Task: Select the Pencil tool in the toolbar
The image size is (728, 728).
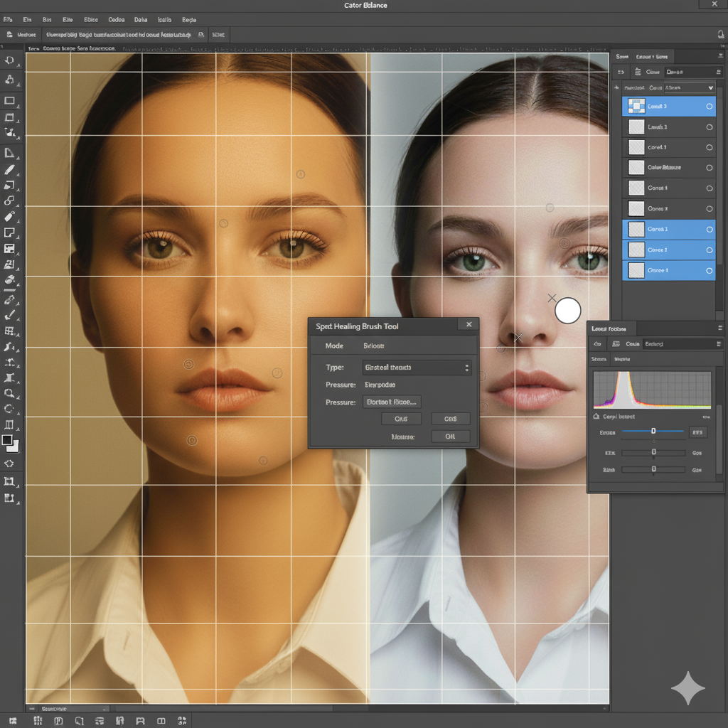Action: pos(9,170)
